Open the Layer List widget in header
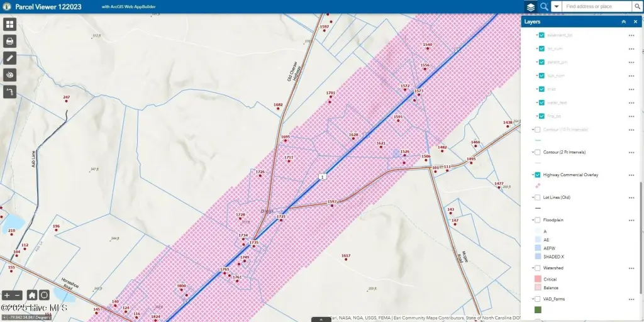The width and height of the screenshot is (644, 322). click(x=531, y=7)
